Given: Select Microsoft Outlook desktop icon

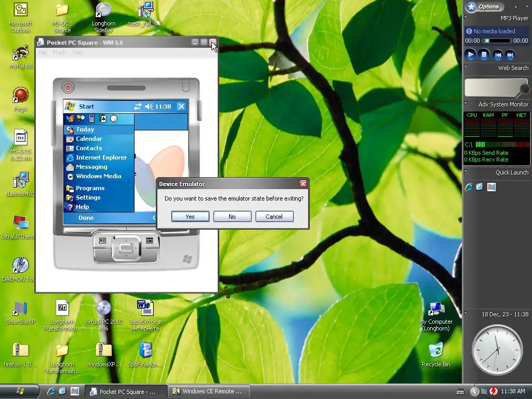Looking at the screenshot, I should pyautogui.click(x=20, y=18).
